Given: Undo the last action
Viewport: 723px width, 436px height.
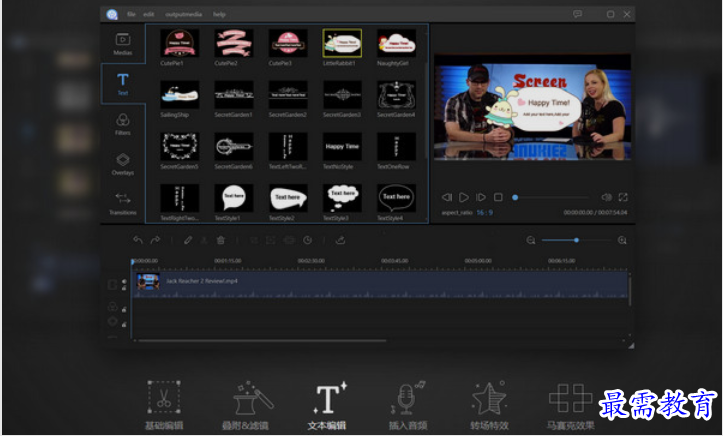Looking at the screenshot, I should (x=138, y=240).
